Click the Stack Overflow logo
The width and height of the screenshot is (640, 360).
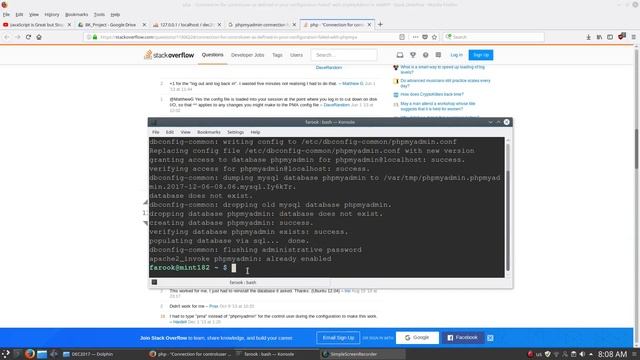click(x=169, y=55)
